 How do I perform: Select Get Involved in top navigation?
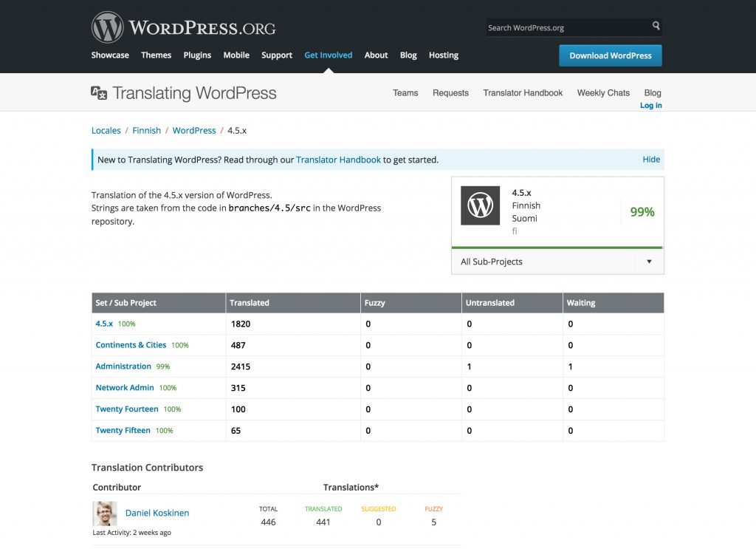click(x=329, y=55)
